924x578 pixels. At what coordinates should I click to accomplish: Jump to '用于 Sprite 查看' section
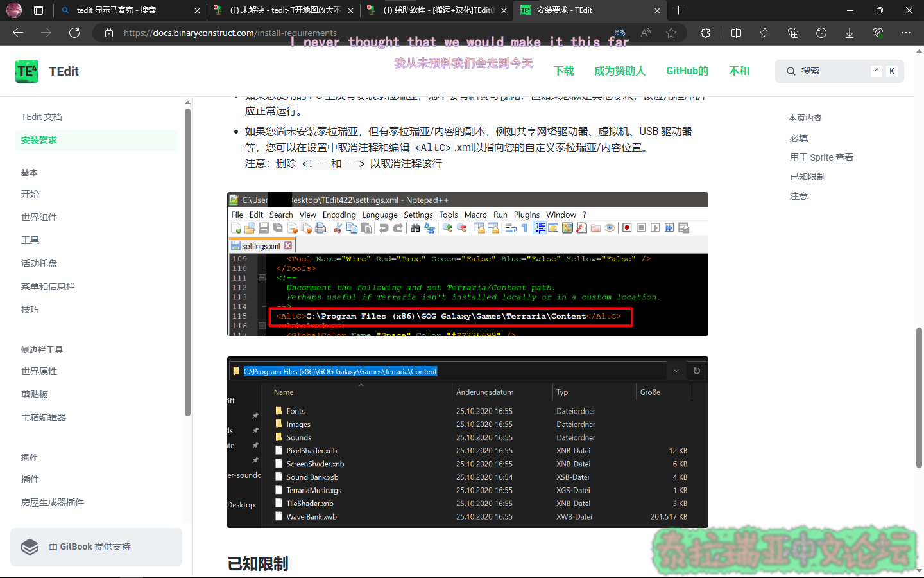pyautogui.click(x=821, y=157)
